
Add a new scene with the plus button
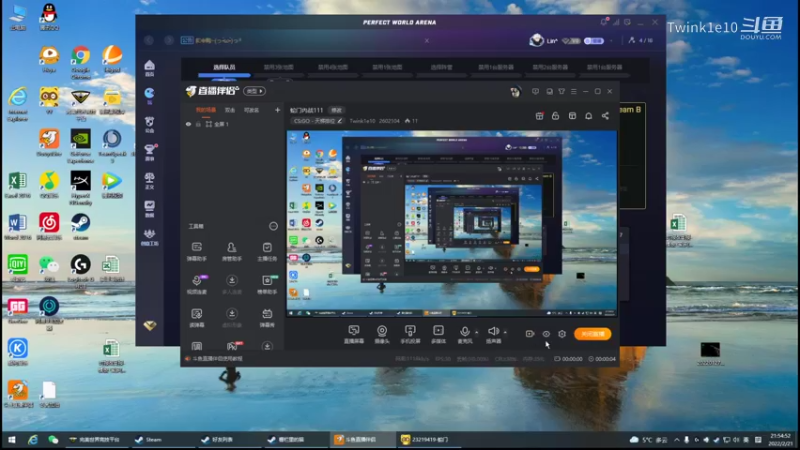click(x=278, y=110)
